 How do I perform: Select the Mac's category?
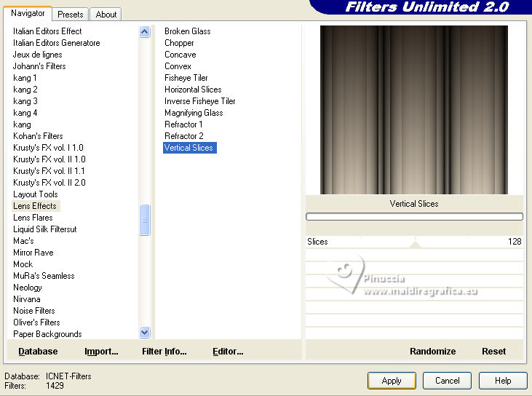click(23, 241)
